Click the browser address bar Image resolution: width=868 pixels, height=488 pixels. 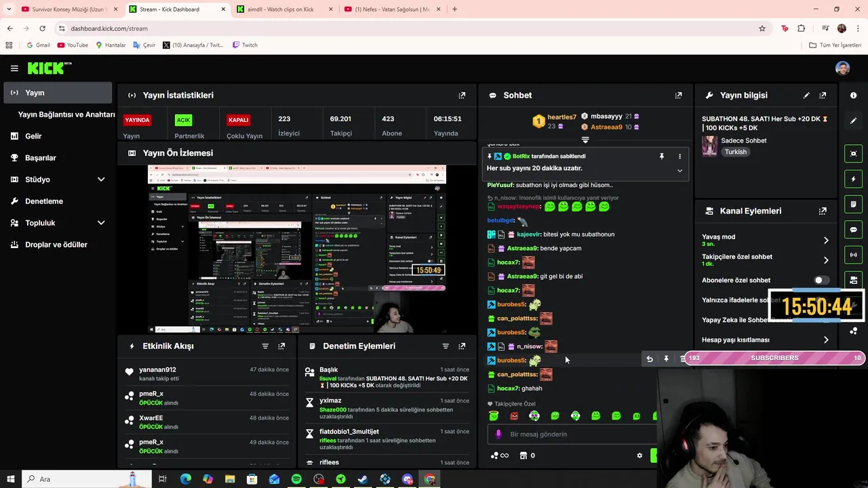pyautogui.click(x=407, y=28)
